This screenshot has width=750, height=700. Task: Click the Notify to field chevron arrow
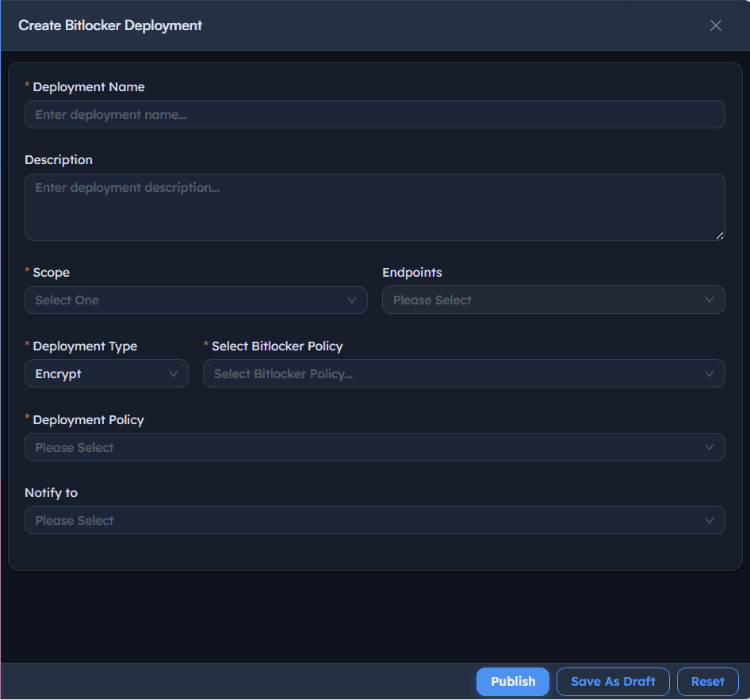pyautogui.click(x=709, y=521)
